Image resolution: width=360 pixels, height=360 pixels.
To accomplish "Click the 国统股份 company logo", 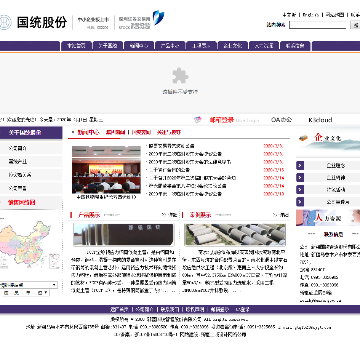I will point(42,22).
